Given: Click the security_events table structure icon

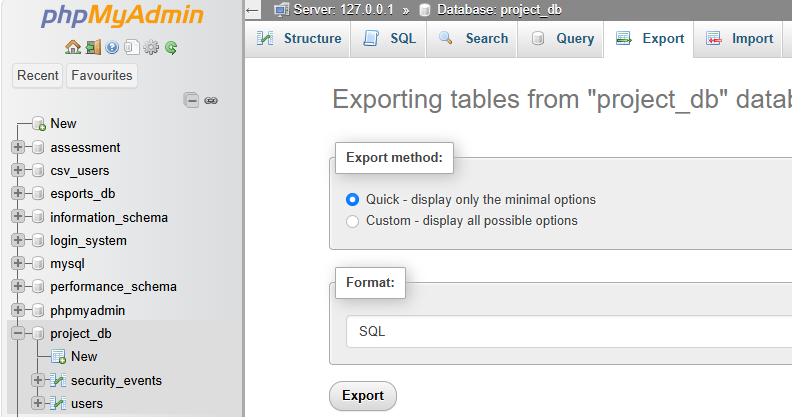Looking at the screenshot, I should point(58,380).
